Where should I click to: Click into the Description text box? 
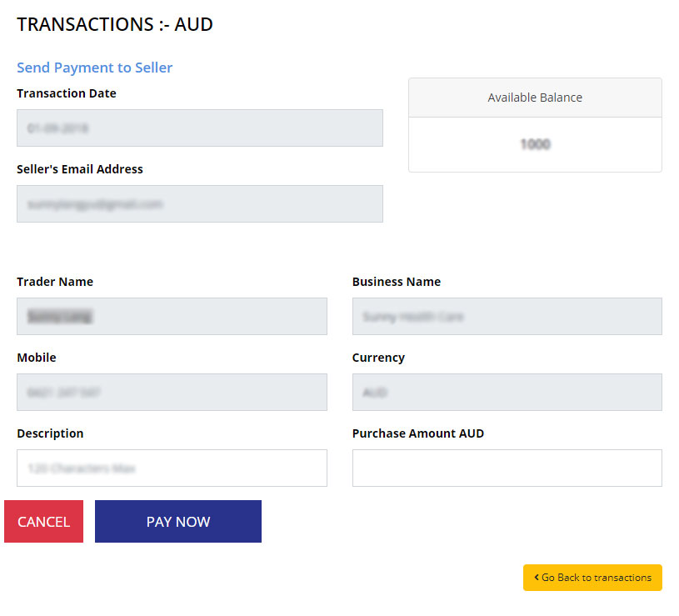(x=172, y=468)
